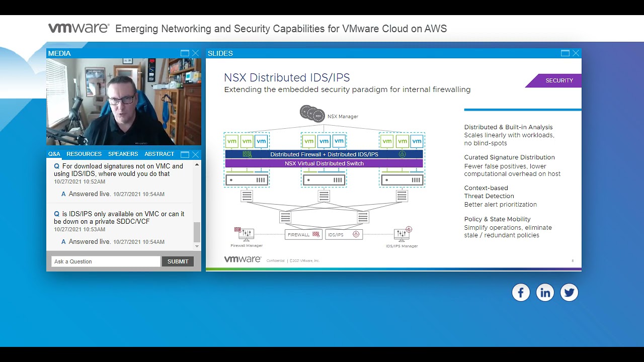Image resolution: width=644 pixels, height=362 pixels.
Task: Close the Slides panel
Action: click(576, 53)
